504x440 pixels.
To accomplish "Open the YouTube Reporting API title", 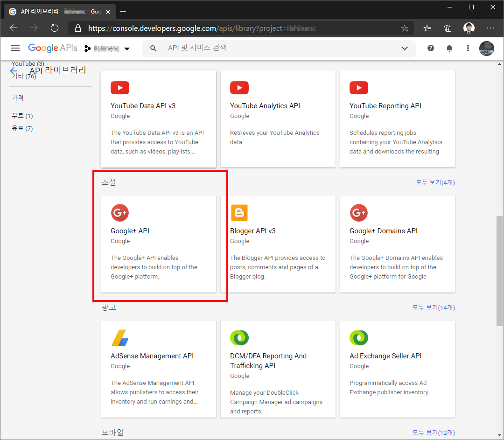I will pyautogui.click(x=385, y=106).
